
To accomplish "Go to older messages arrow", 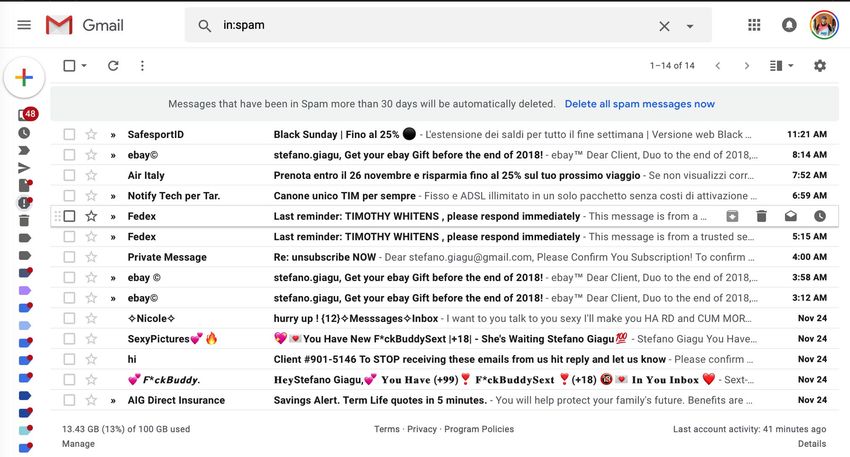I will coord(746,66).
